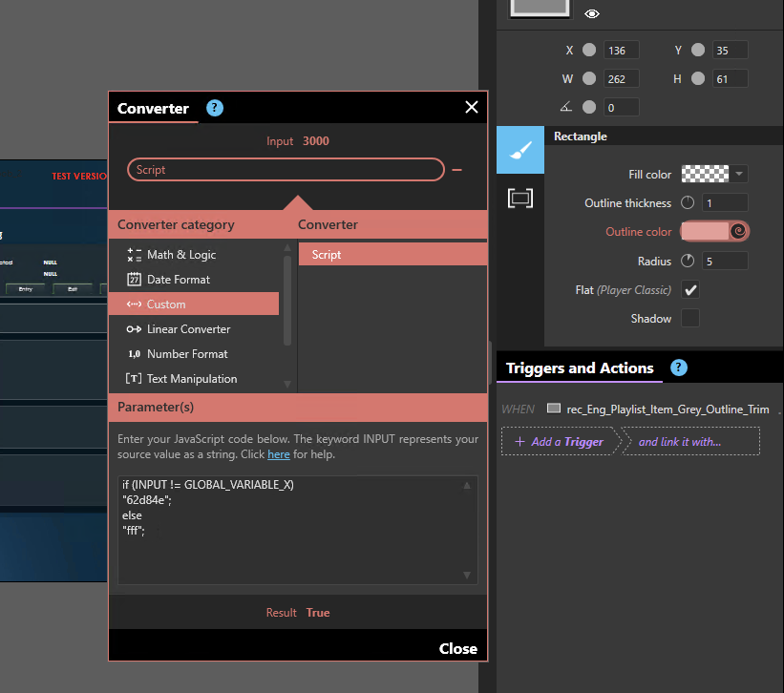Select the Script converter in the list
Image resolution: width=784 pixels, height=693 pixels.
point(392,255)
